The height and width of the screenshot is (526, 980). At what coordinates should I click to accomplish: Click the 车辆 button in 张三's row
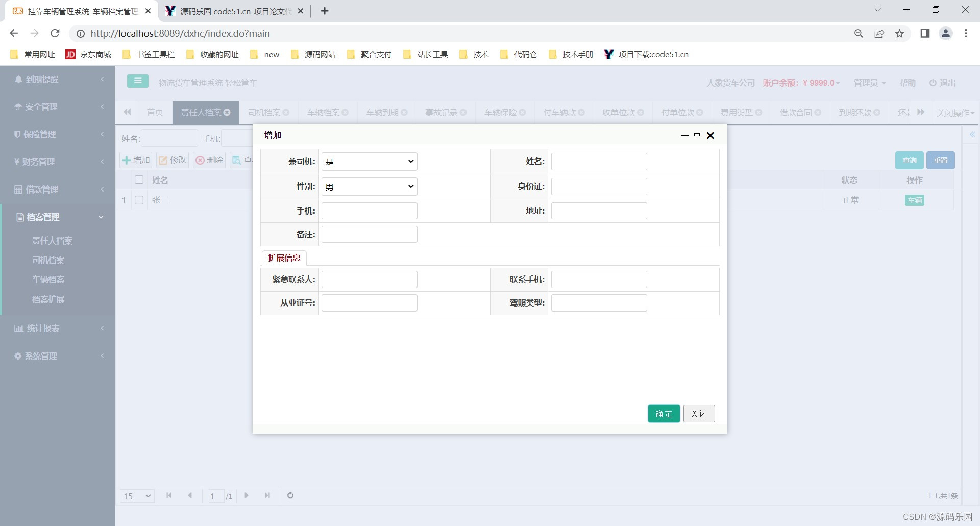(x=914, y=200)
